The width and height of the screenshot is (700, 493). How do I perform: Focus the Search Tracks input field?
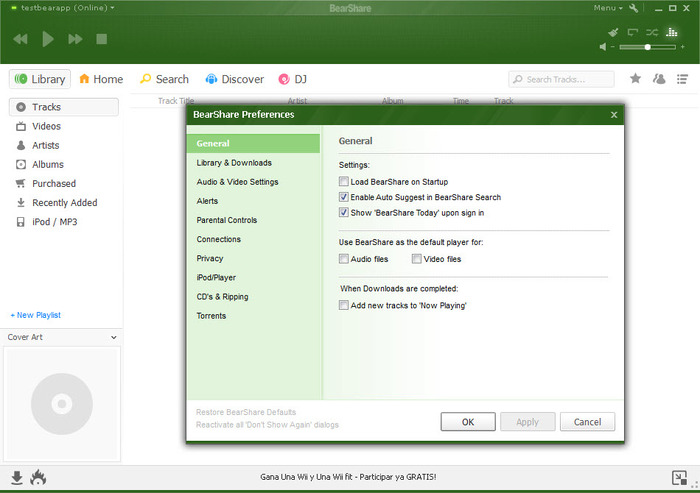tap(561, 79)
